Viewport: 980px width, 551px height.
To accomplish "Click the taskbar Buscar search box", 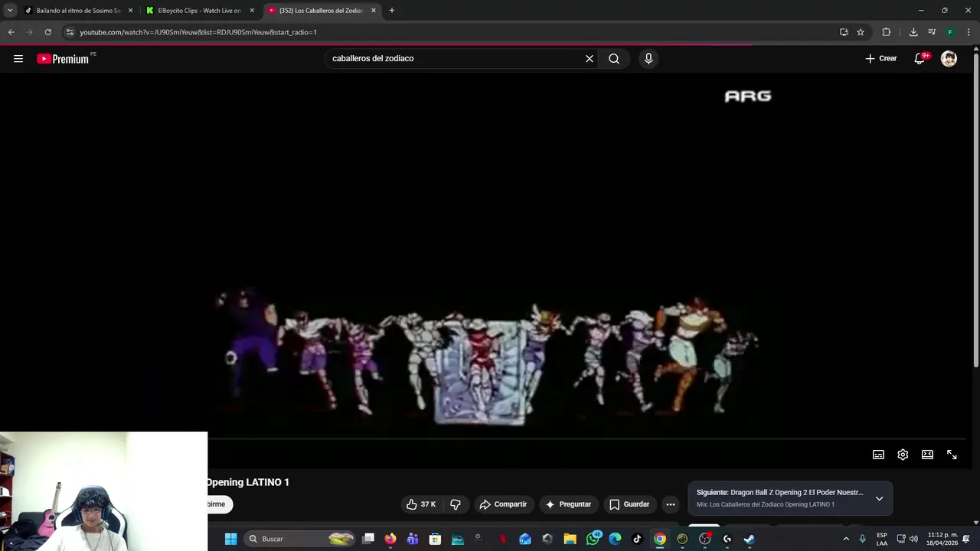I will click(301, 539).
